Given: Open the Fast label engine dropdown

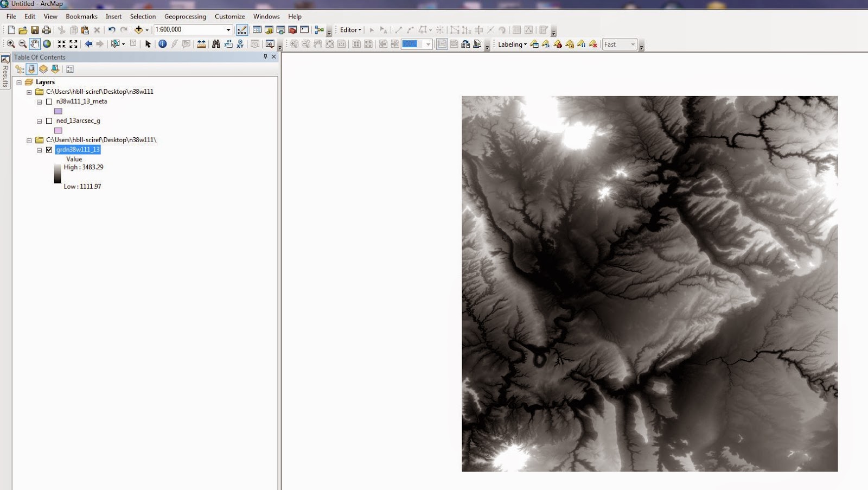Looking at the screenshot, I should pos(633,44).
